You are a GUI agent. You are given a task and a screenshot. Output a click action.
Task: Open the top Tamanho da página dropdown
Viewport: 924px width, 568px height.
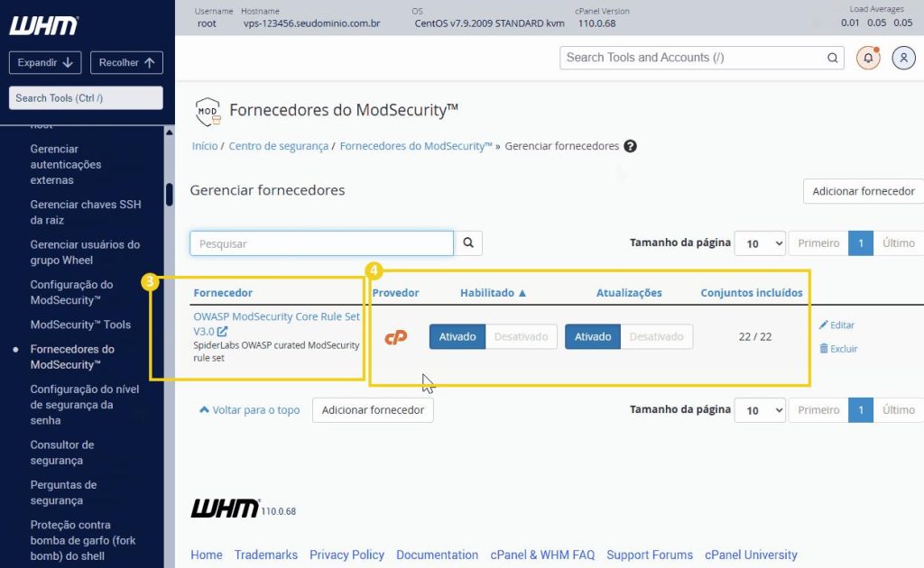760,243
